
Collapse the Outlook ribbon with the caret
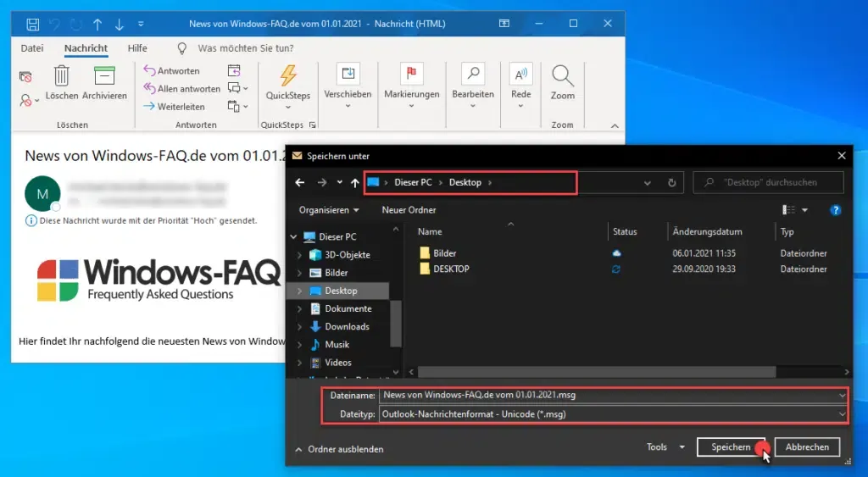click(x=615, y=125)
